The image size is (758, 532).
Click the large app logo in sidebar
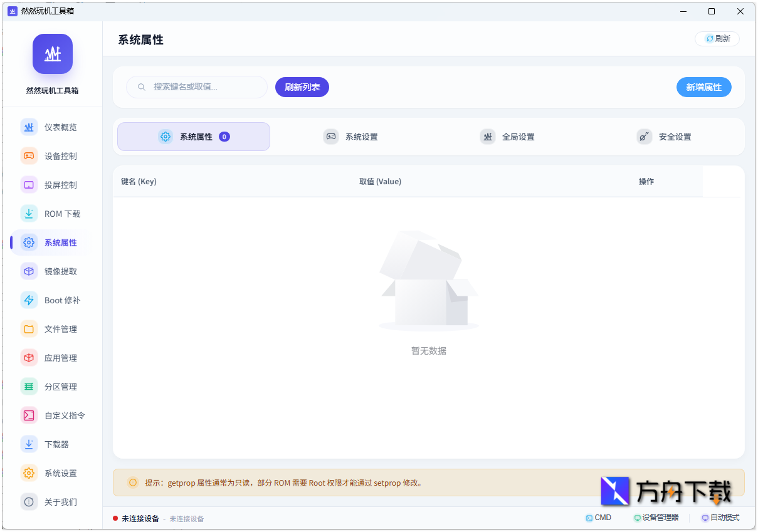(53, 54)
